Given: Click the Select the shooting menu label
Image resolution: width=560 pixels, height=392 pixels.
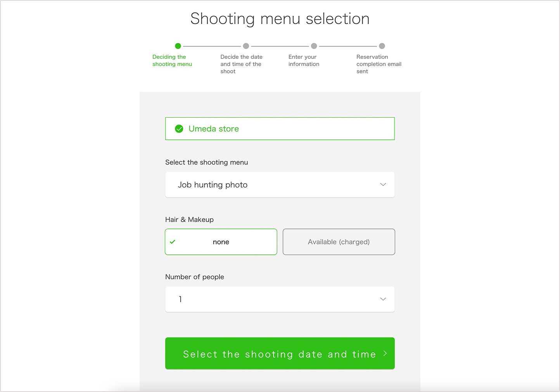Looking at the screenshot, I should tap(206, 162).
